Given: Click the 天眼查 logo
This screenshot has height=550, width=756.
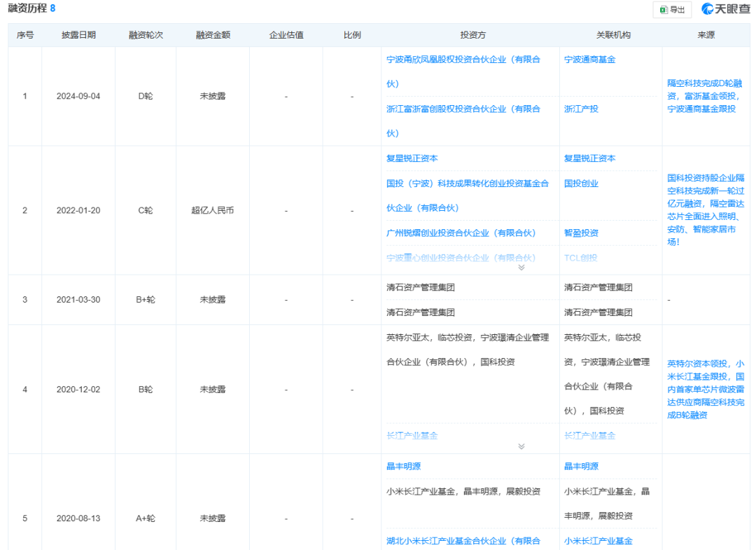Looking at the screenshot, I should point(726,9).
